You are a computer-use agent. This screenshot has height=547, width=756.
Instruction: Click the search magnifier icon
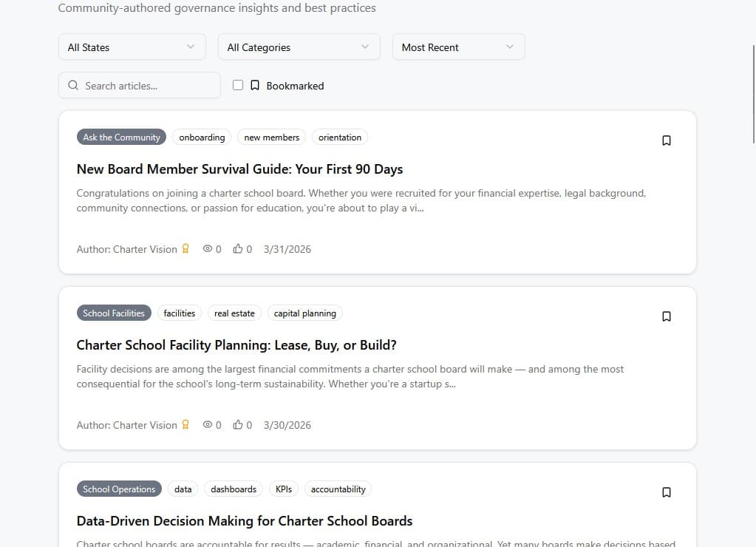click(73, 86)
